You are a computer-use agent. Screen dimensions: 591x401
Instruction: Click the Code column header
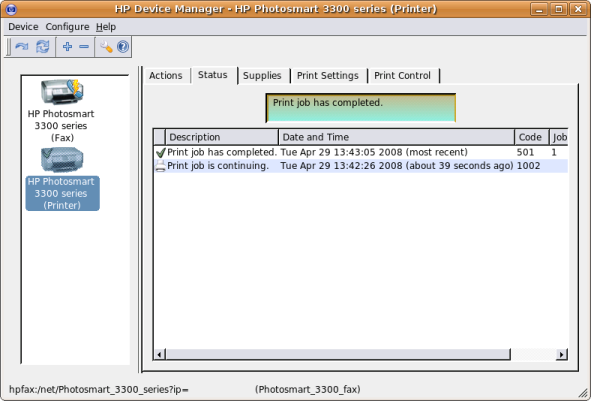click(x=531, y=137)
